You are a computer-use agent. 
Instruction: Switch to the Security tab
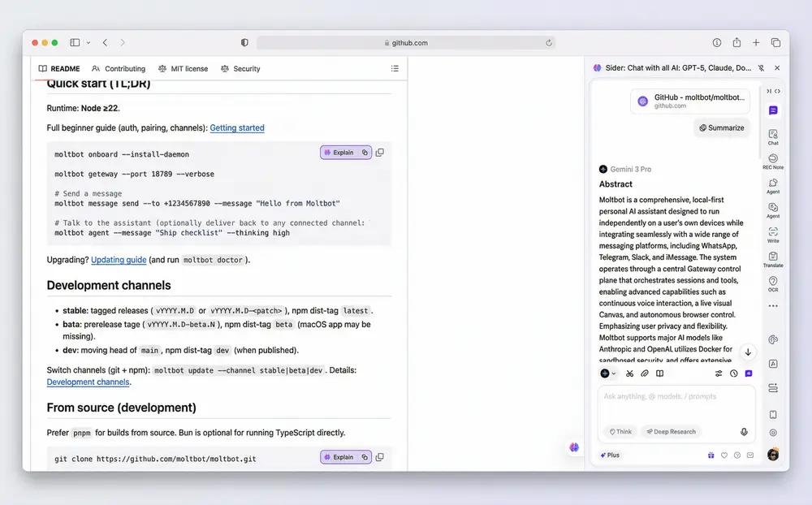pos(240,68)
